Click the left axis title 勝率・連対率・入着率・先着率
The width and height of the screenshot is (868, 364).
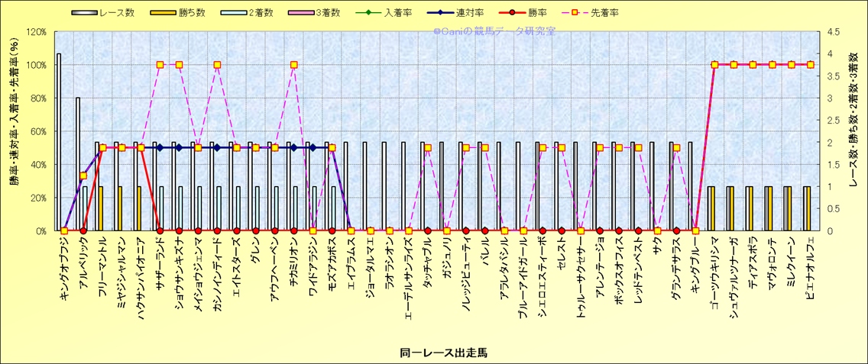(15, 130)
